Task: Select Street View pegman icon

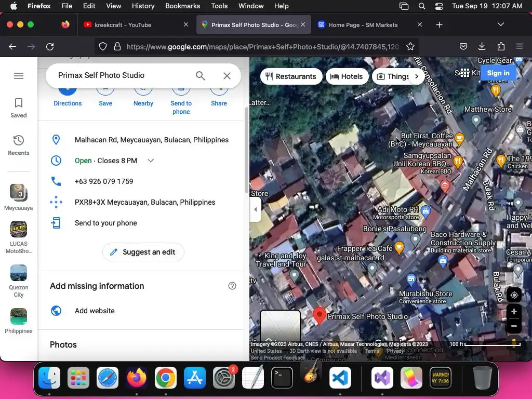Action: pos(514,343)
